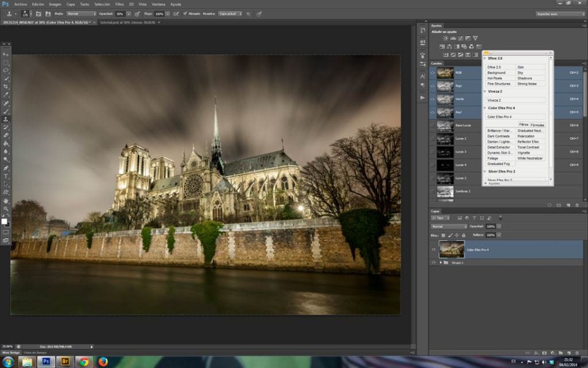Expand the Grupo 1 layer group

pyautogui.click(x=440, y=263)
